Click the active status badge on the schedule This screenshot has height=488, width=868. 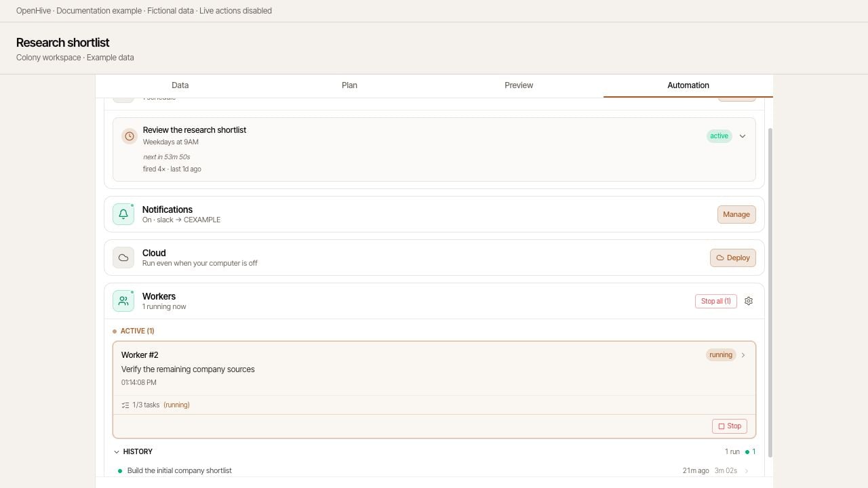(719, 136)
